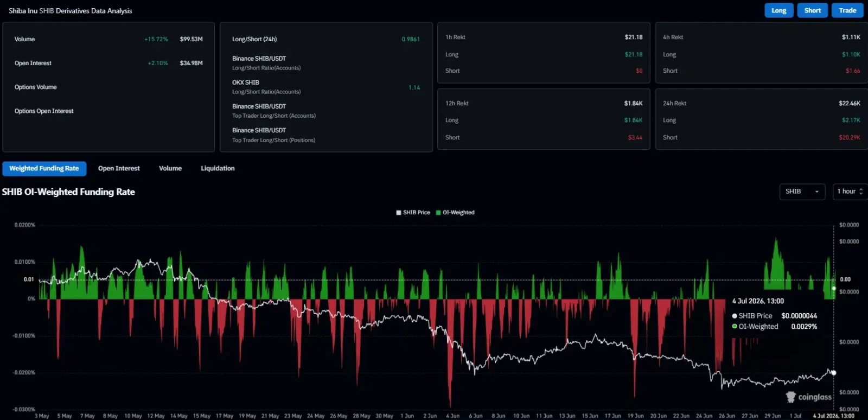Image resolution: width=868 pixels, height=420 pixels.
Task: Click the $0.0000044 price in the tooltip
Action: pyautogui.click(x=799, y=316)
